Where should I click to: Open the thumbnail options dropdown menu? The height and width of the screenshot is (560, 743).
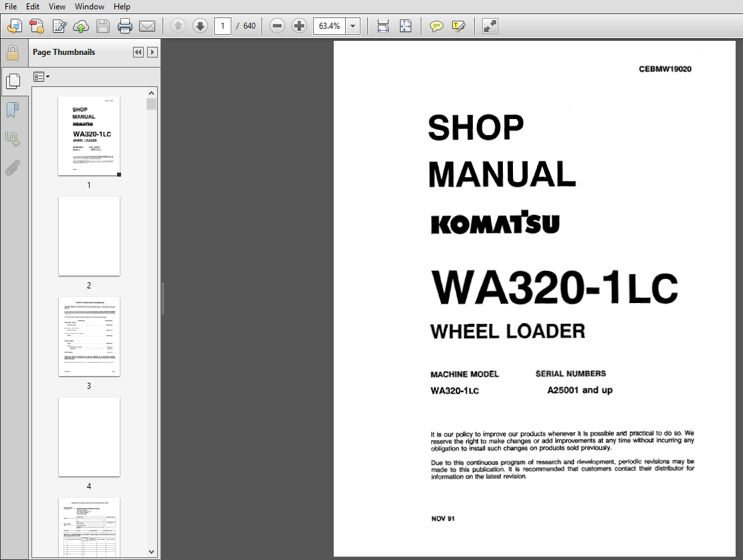(41, 77)
